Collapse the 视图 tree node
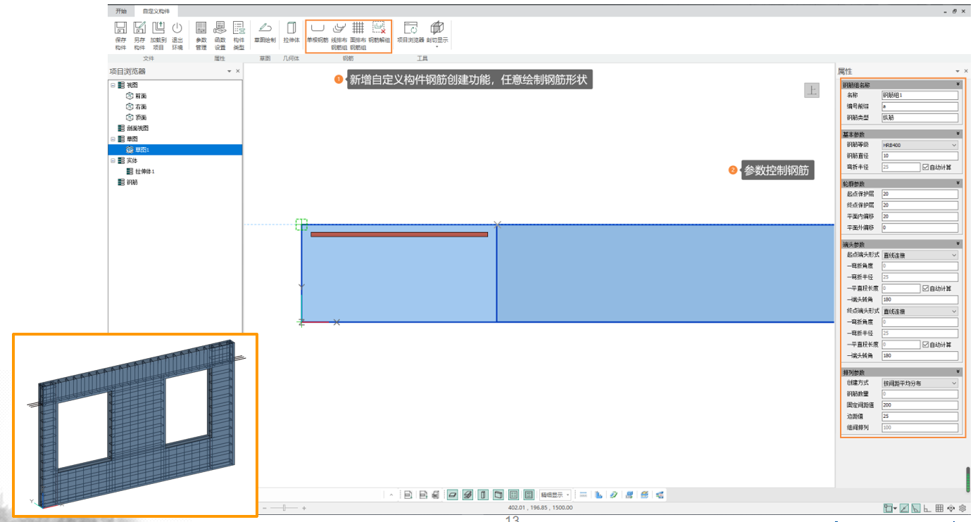 point(113,85)
